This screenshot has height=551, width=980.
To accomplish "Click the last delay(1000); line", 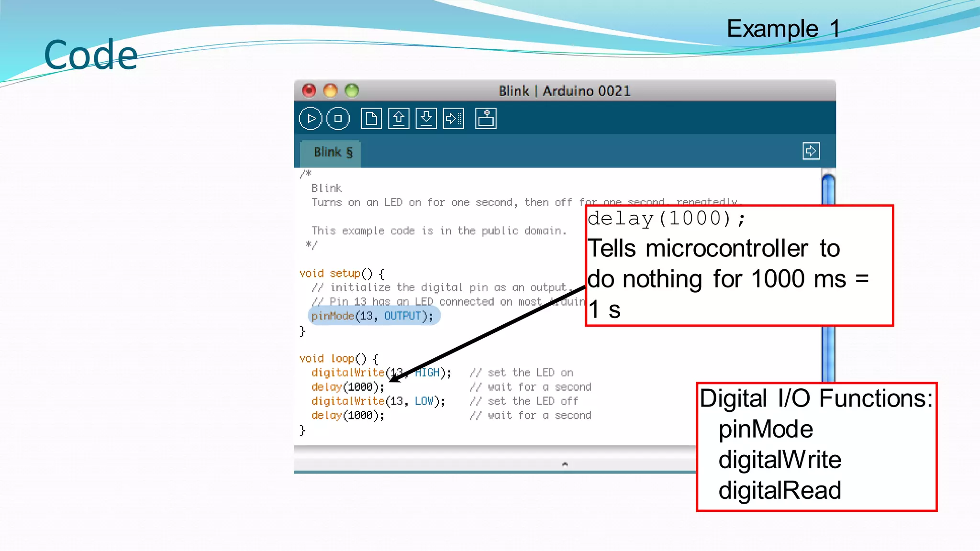I will (348, 416).
